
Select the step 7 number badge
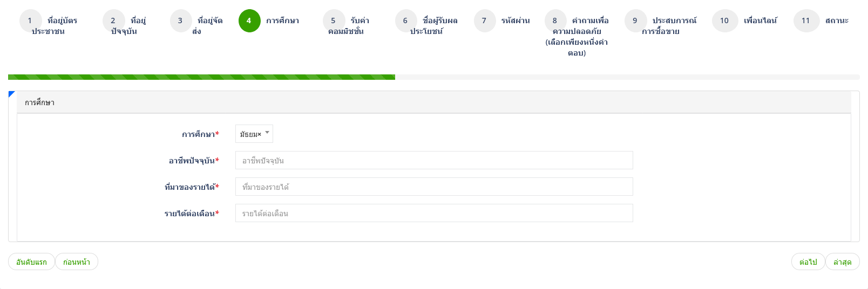484,21
